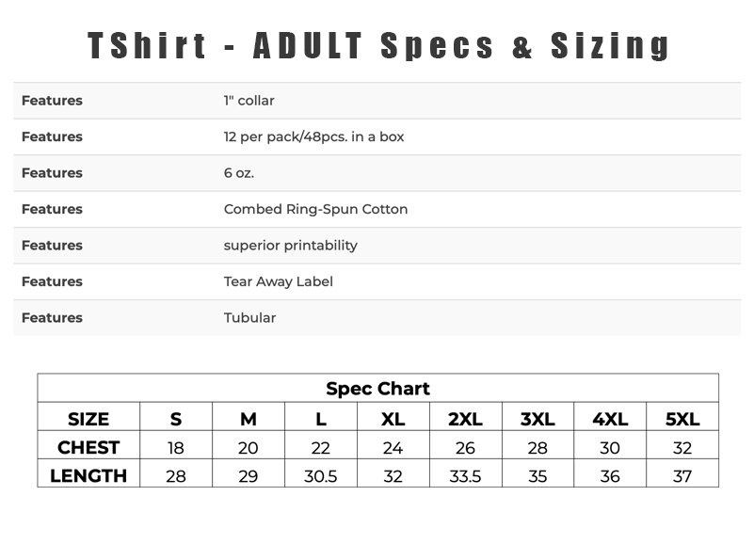The width and height of the screenshot is (754, 560).
Task: Click the Combed Ring-Spun Cotton text
Action: click(315, 210)
